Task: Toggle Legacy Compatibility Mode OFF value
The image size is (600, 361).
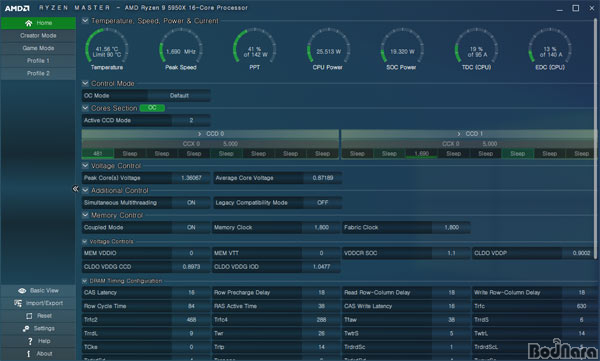Action: coord(323,203)
